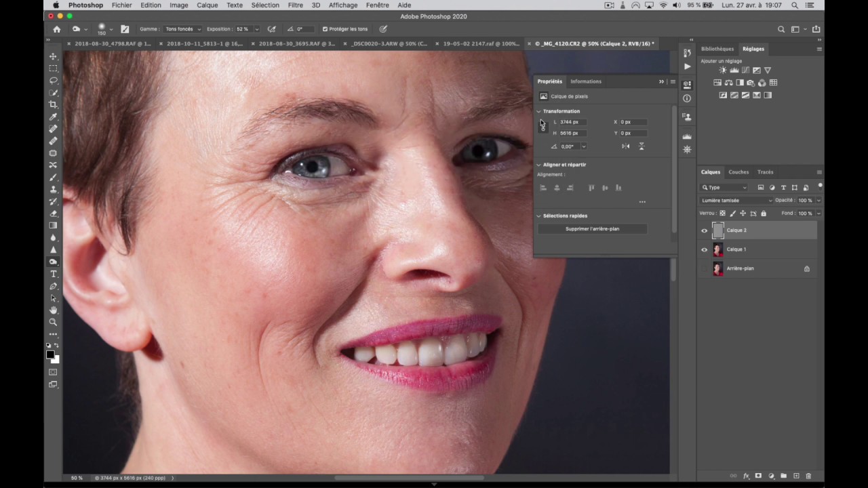The width and height of the screenshot is (868, 488).
Task: Show the Arrière-plan layer
Action: pos(704,268)
